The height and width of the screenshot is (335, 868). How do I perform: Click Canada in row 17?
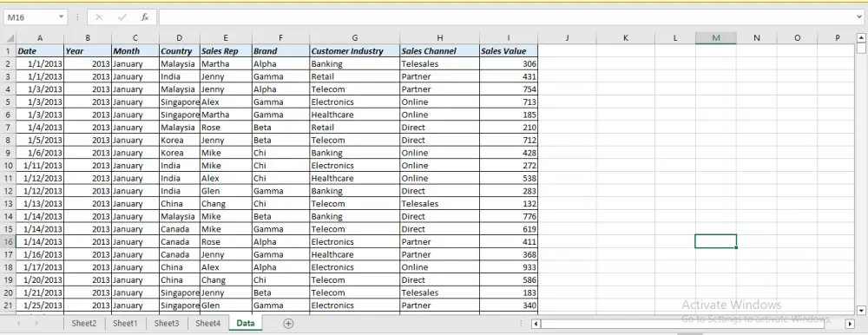click(x=180, y=254)
